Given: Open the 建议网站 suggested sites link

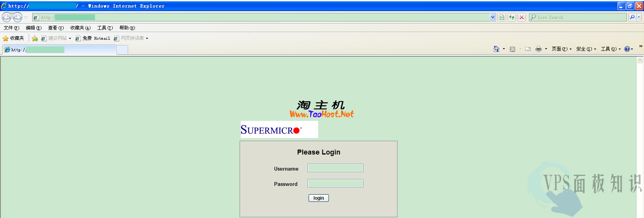Looking at the screenshot, I should [x=56, y=38].
